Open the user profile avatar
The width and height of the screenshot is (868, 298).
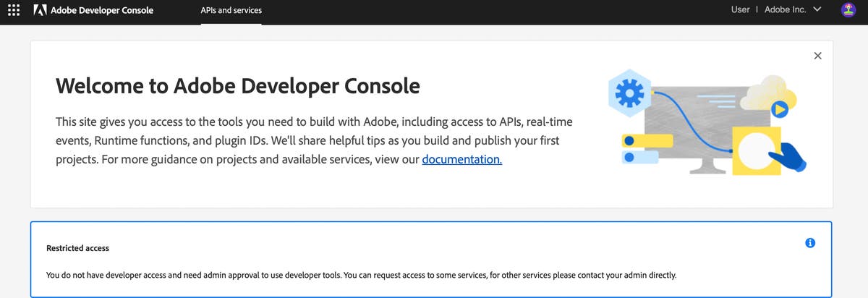pyautogui.click(x=848, y=10)
